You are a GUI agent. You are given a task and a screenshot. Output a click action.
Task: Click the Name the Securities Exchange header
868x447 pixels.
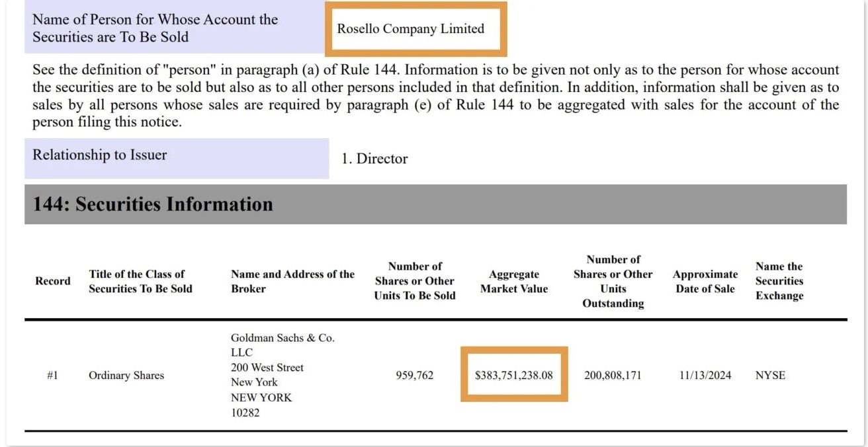pyautogui.click(x=779, y=281)
